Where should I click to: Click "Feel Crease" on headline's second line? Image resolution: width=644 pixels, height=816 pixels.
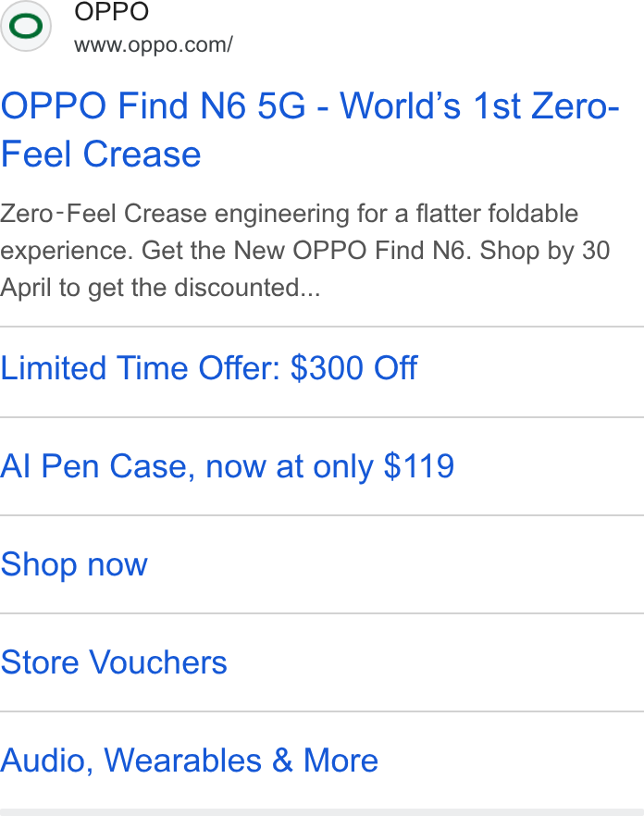point(101,155)
